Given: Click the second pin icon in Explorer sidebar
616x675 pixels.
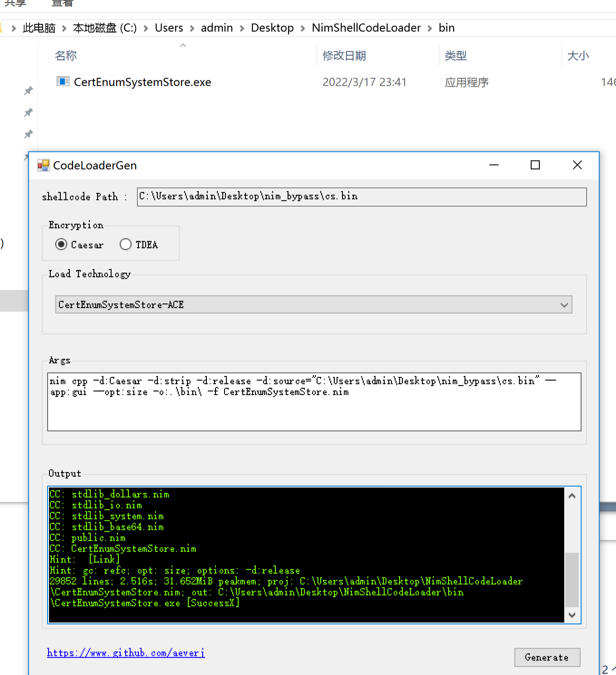Looking at the screenshot, I should pos(29,112).
